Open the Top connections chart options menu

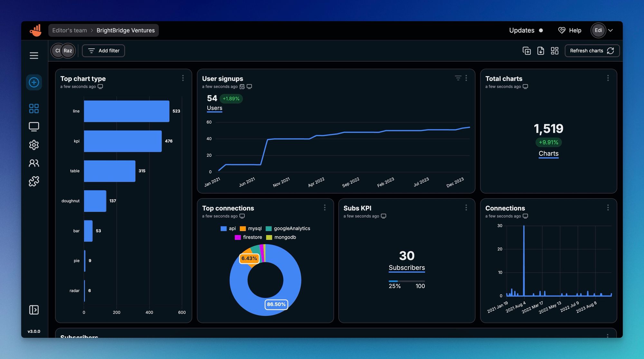(324, 208)
